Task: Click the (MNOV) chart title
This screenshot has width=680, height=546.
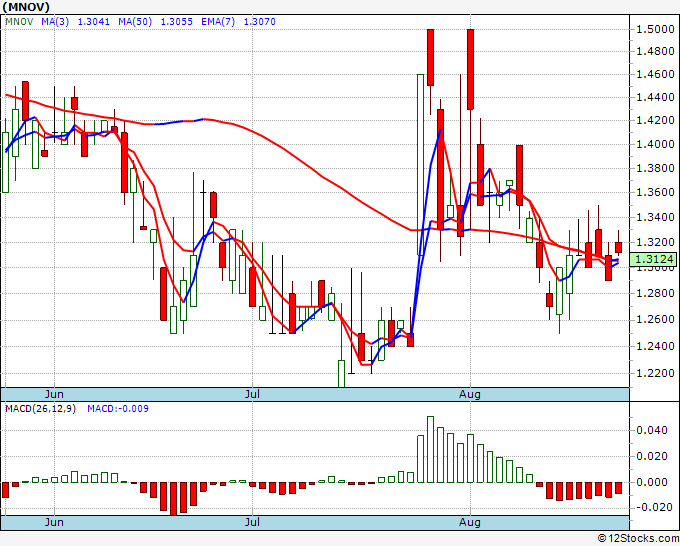Action: 26,7
